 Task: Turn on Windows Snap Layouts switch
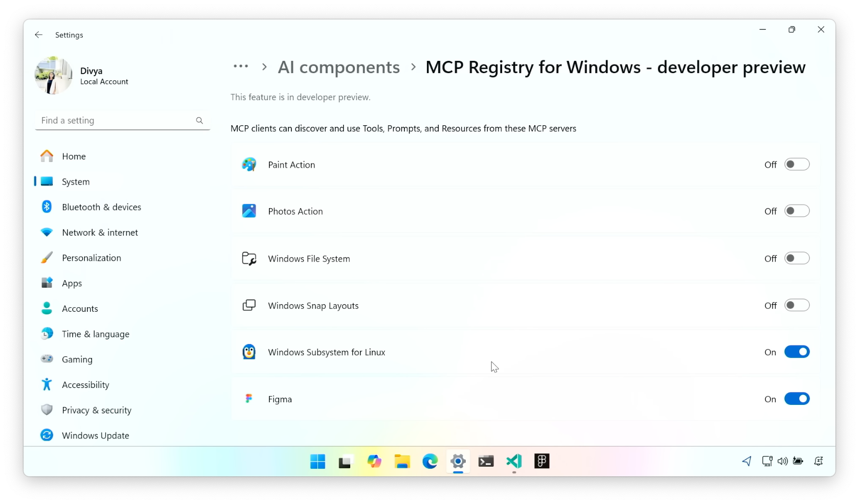797,306
